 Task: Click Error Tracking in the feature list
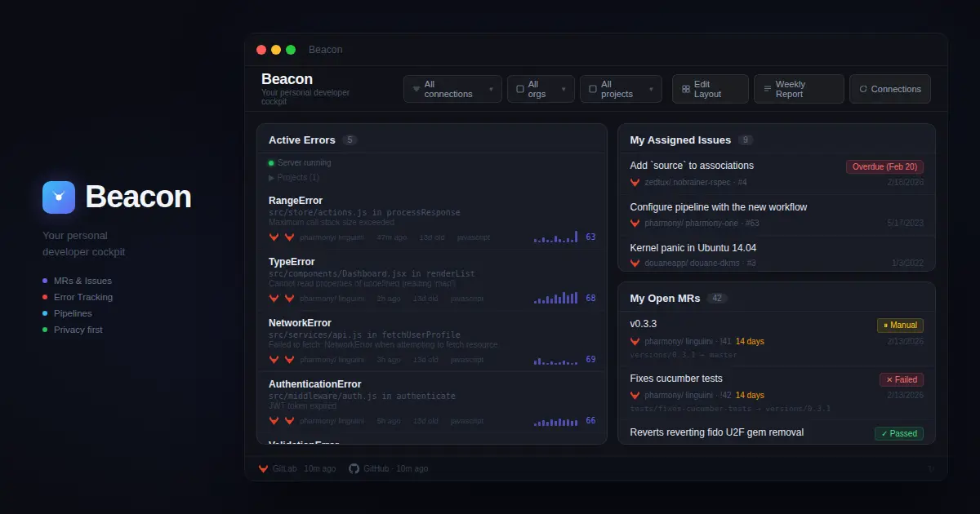83,297
